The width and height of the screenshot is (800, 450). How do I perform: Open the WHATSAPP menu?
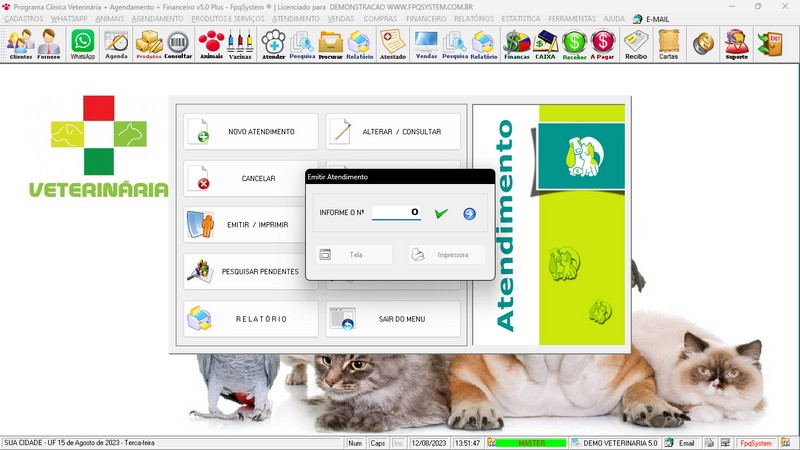pyautogui.click(x=69, y=19)
